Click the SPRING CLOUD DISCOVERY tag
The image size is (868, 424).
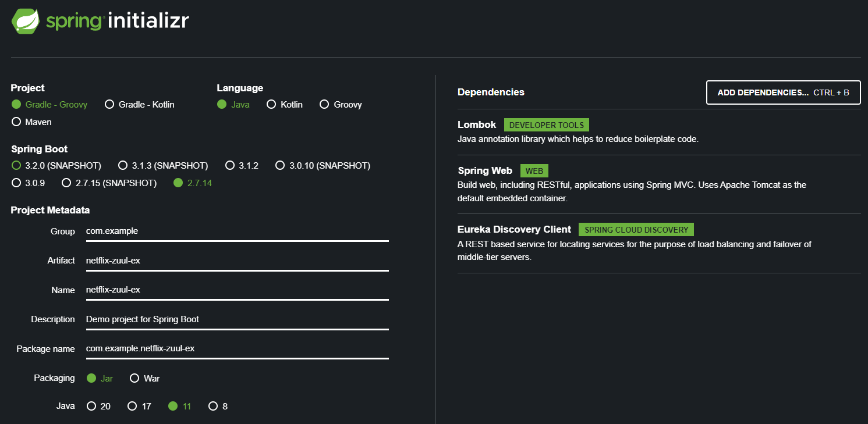click(x=636, y=230)
